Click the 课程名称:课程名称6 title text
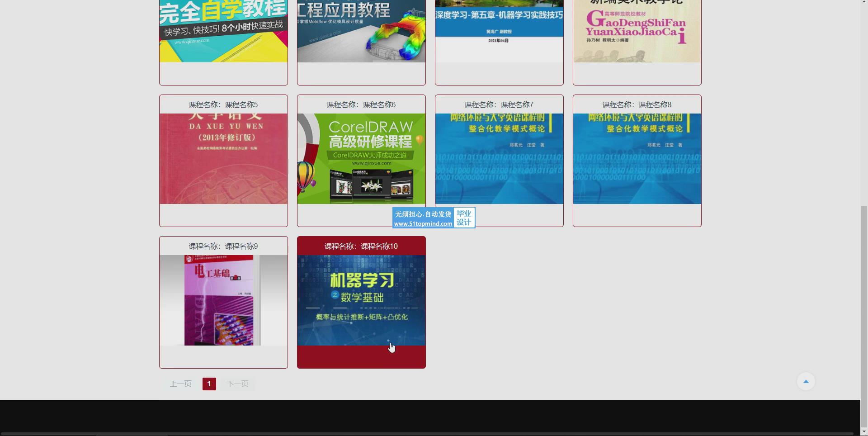The height and width of the screenshot is (436, 868). 361,104
